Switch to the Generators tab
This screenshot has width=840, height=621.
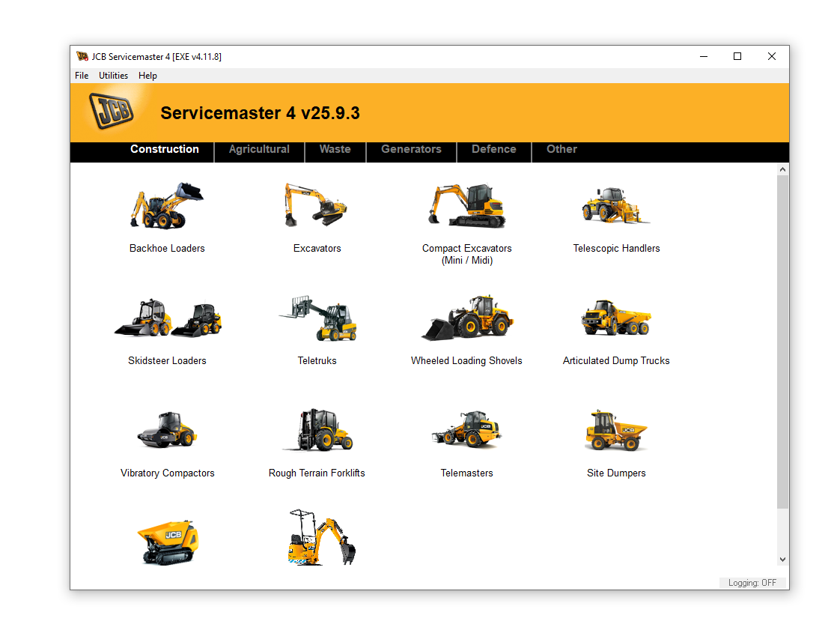point(410,149)
